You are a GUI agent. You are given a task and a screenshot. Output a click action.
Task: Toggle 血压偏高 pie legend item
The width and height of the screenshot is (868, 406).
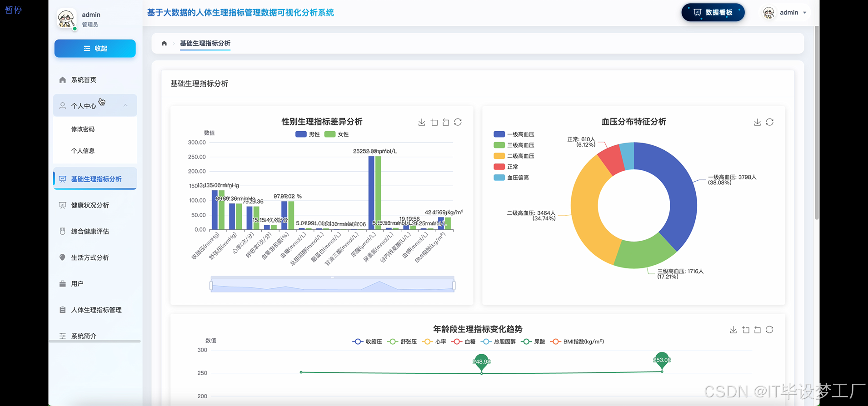511,178
